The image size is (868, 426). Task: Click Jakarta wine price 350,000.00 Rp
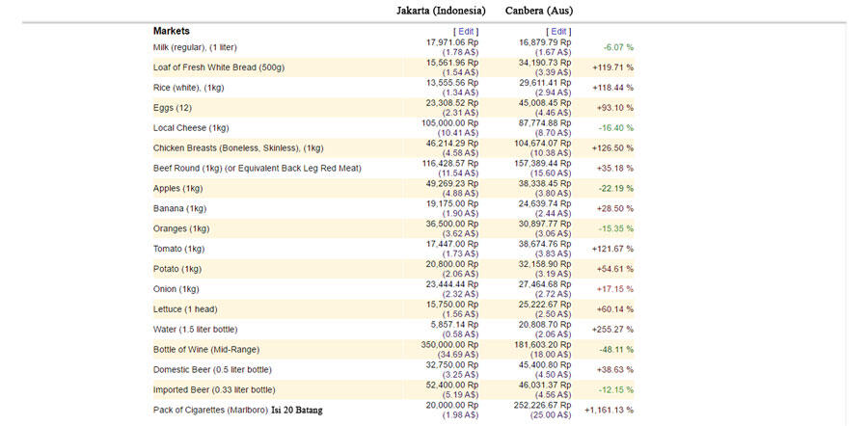450,345
